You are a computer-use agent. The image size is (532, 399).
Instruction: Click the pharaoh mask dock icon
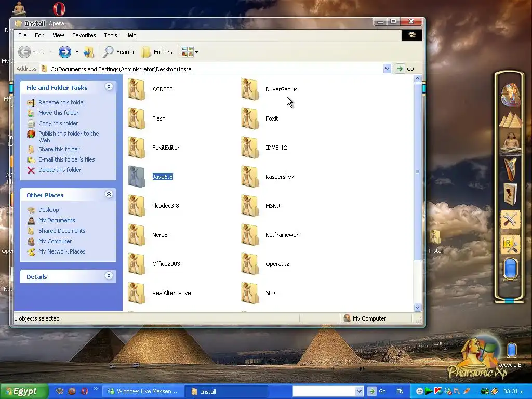point(510,95)
